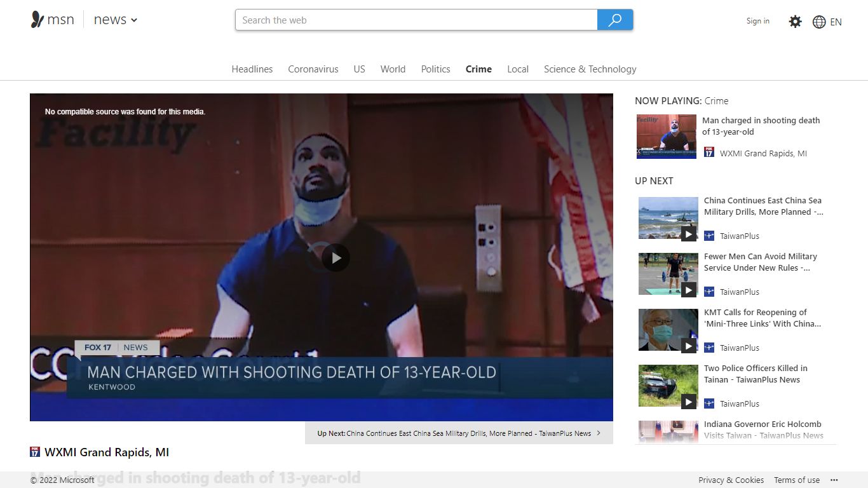Open the Terms of use link
Viewport: 868px width, 488px height.
[797, 480]
